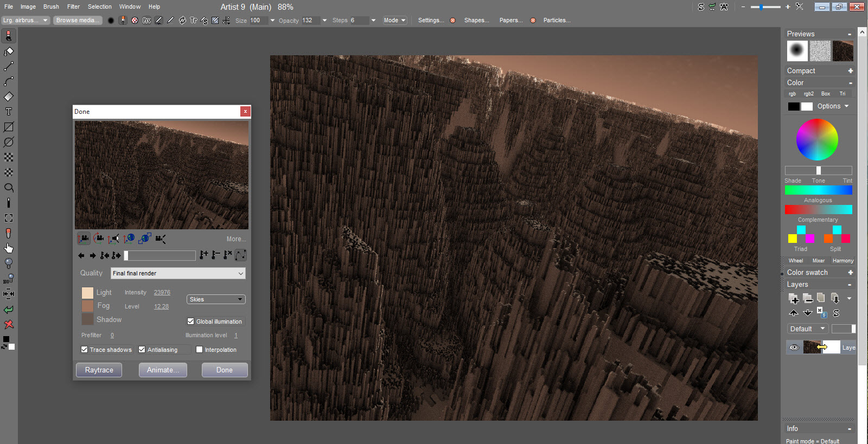Viewport: 868px width, 444px height.
Task: Toggle the keyframe curve interpolation icon
Action: point(241,255)
